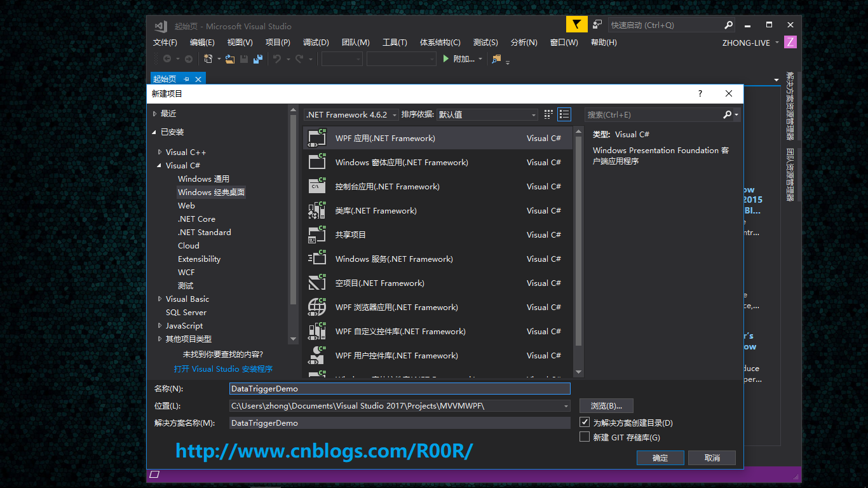Viewport: 868px width, 488px height.
Task: Open the 编辑(E) menu
Action: click(202, 43)
